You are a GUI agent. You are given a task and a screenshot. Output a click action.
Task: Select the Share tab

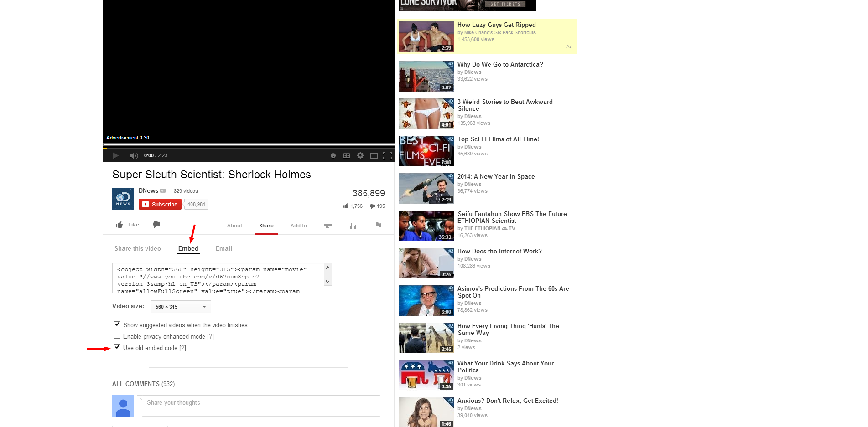(266, 226)
